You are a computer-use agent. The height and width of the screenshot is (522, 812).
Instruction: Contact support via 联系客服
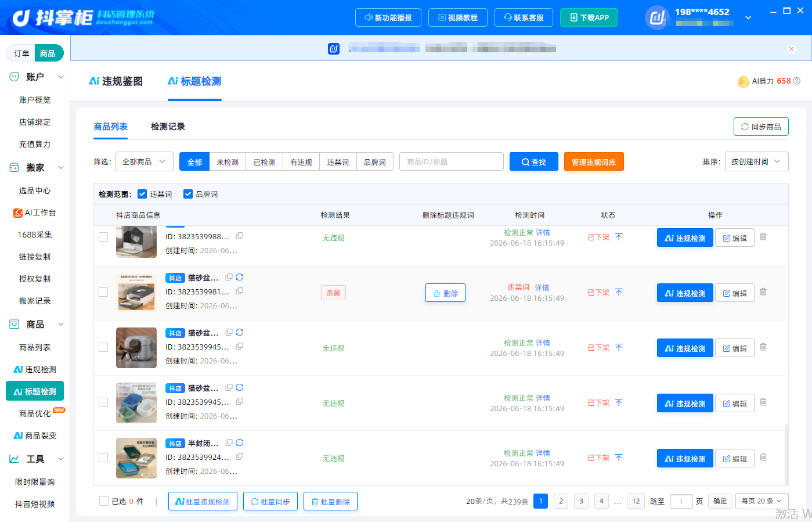tap(524, 17)
